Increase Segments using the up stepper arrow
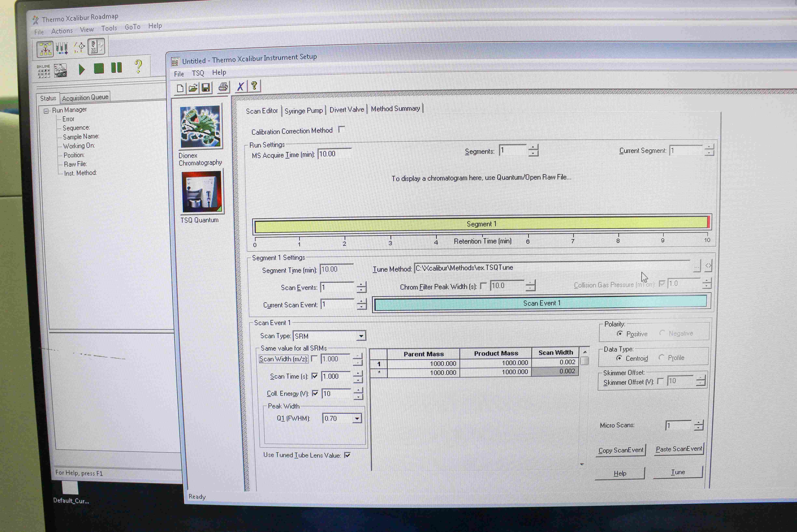 (533, 148)
